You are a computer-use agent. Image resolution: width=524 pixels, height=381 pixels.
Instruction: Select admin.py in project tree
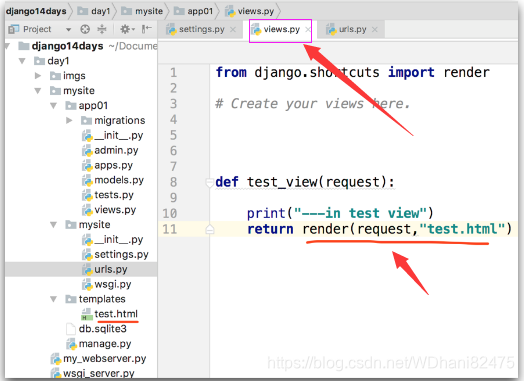pyautogui.click(x=116, y=150)
